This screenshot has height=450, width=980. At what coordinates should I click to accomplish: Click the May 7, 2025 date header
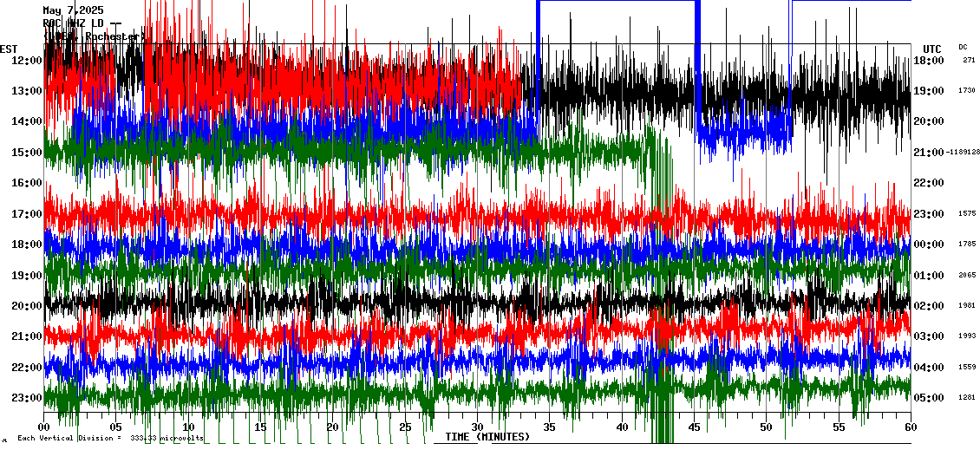(73, 10)
